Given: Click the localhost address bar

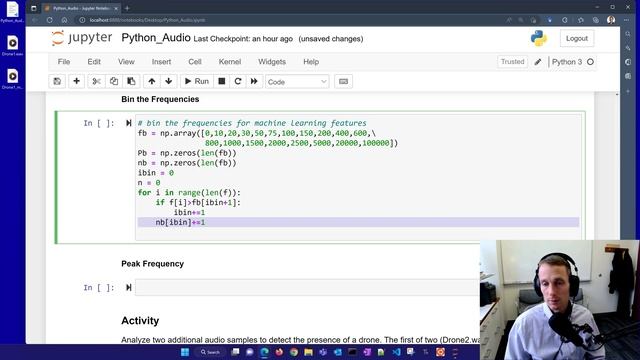Looking at the screenshot, I should (x=286, y=20).
